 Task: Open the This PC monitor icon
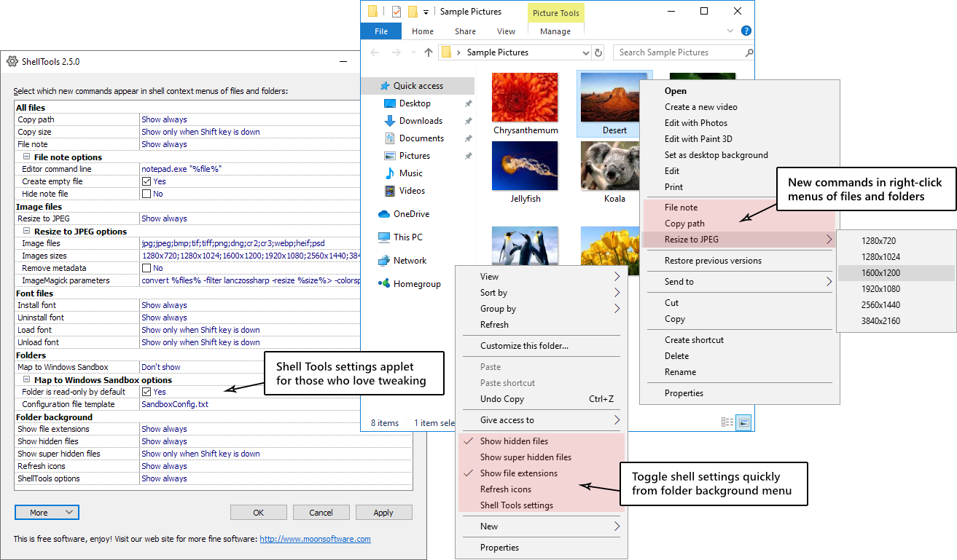click(384, 237)
